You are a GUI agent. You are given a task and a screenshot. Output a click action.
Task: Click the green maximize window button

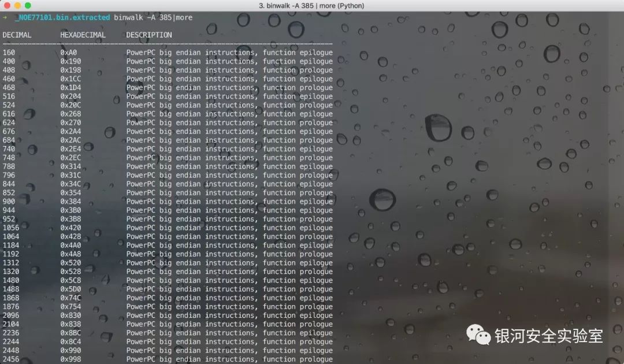(28, 5)
